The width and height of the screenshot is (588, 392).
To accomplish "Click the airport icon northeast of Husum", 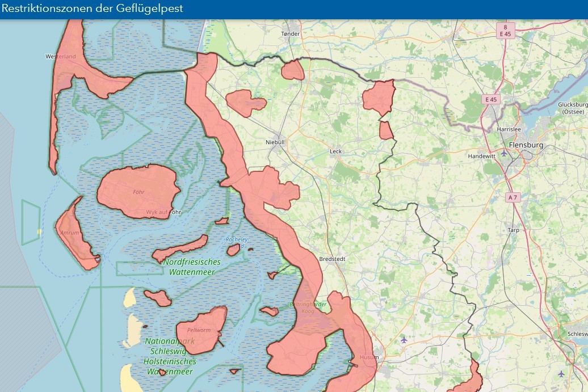I will [404, 340].
